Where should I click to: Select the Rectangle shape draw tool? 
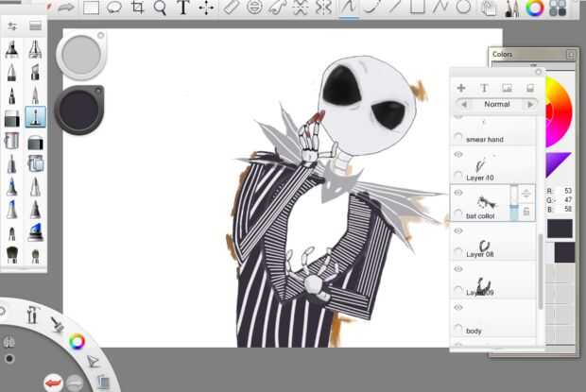417,7
